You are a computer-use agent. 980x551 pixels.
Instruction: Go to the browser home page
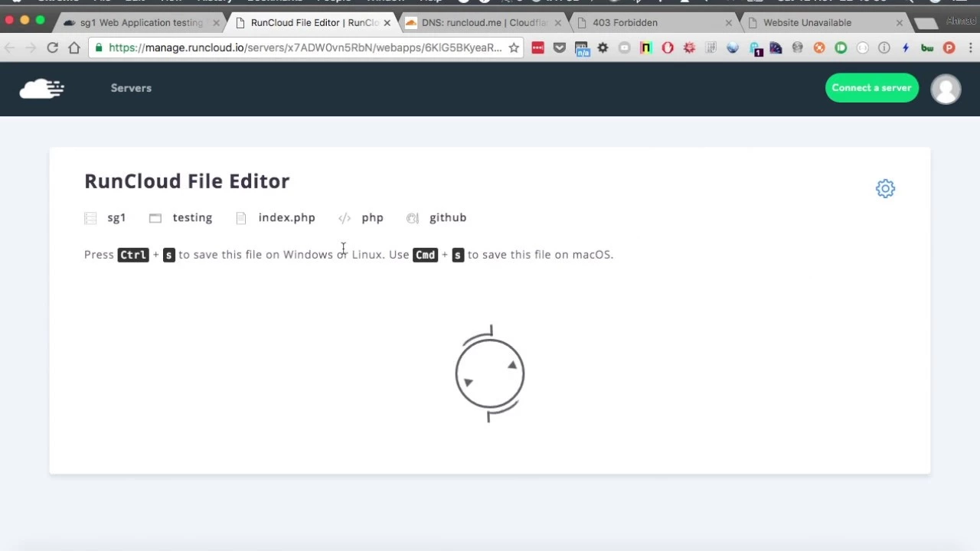(x=74, y=47)
